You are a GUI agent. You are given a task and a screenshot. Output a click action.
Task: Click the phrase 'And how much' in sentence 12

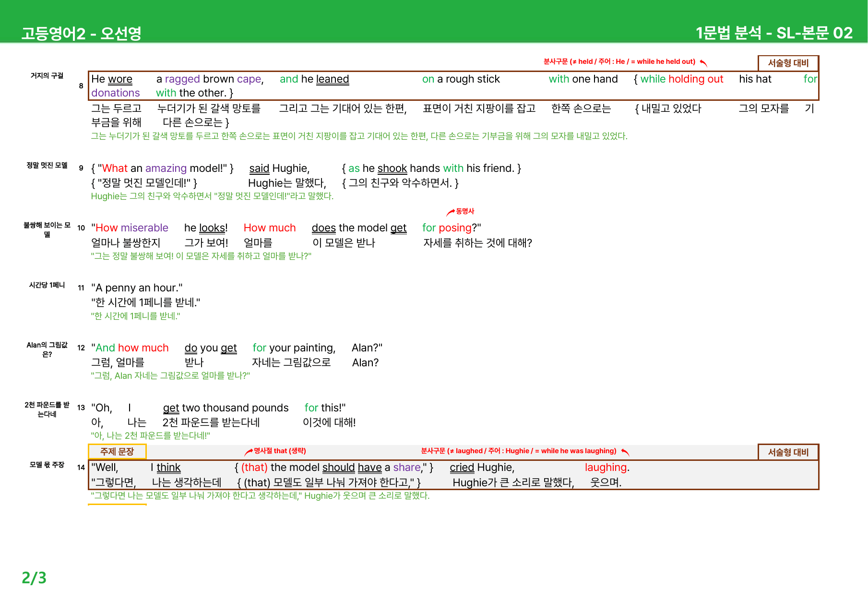[x=132, y=348]
